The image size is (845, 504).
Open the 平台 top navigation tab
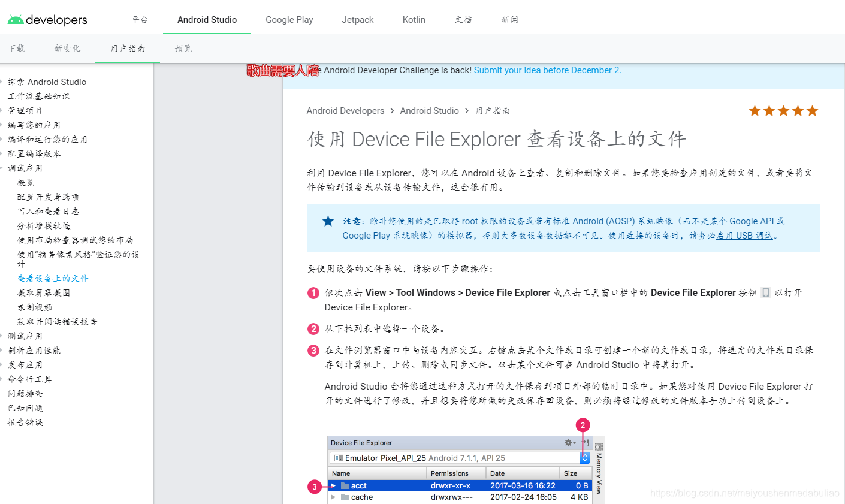pyautogui.click(x=140, y=20)
